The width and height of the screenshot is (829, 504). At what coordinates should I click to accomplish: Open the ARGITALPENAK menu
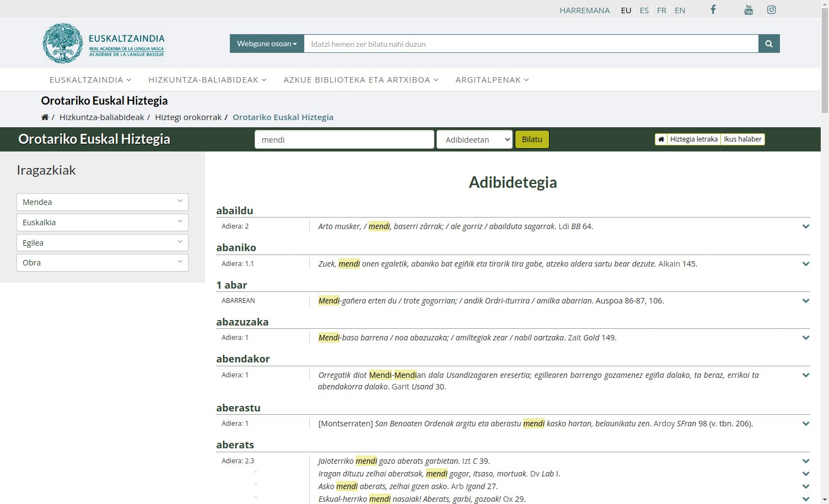pos(492,80)
